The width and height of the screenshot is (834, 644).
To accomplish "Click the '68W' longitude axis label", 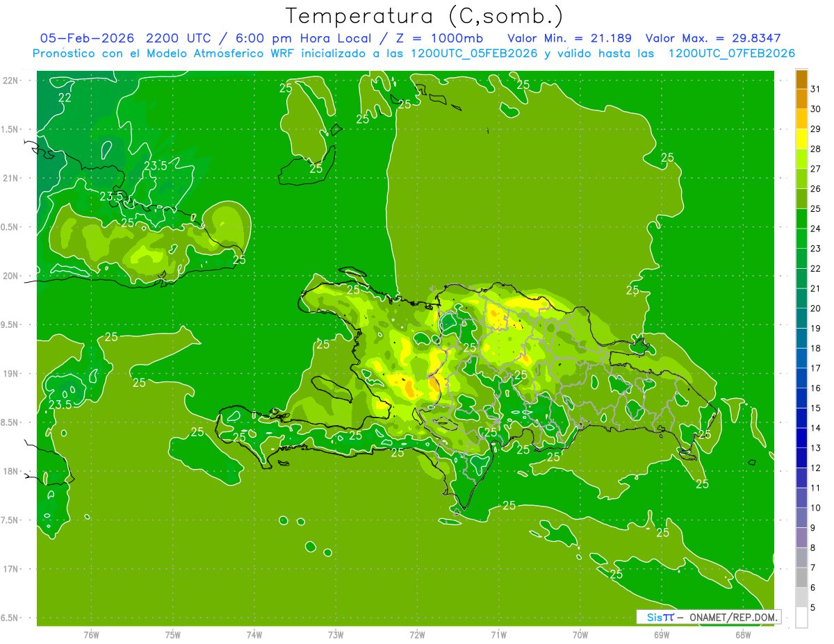I will [743, 634].
